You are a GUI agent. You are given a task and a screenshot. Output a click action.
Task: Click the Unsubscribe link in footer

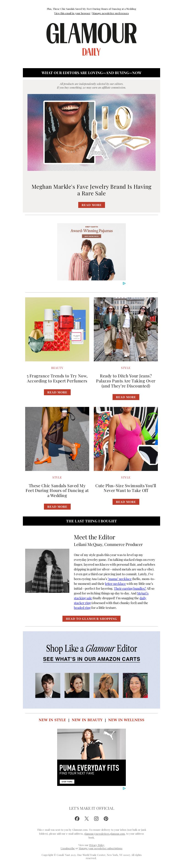[x=67, y=848]
